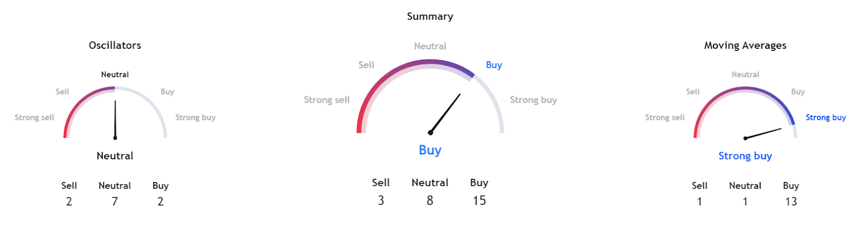Viewport: 868px width, 227px height.
Task: Click the Moving Averages Buy count of 13
Action: pyautogui.click(x=791, y=202)
